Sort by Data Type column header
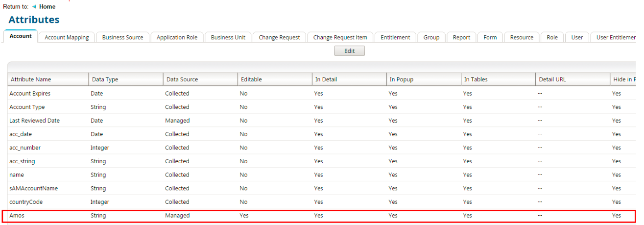644x225 pixels. coord(104,79)
